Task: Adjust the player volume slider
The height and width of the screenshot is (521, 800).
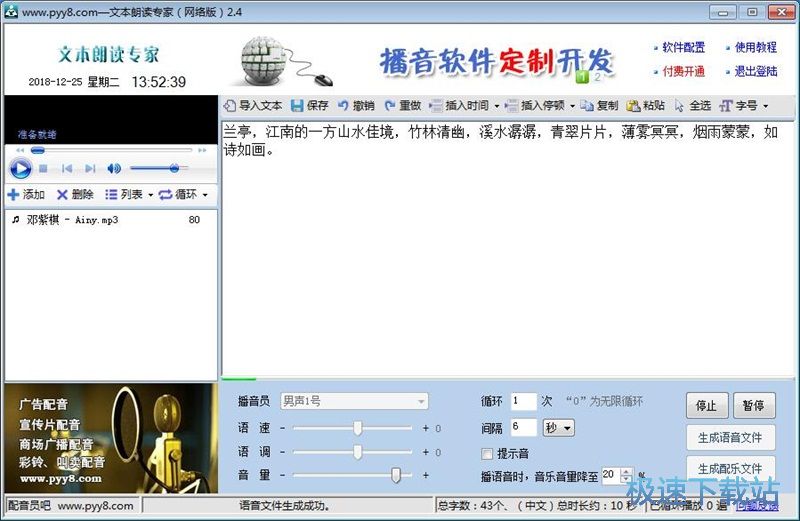Action: coord(159,168)
